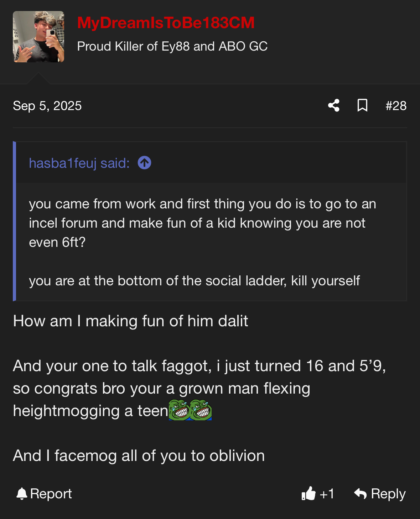Click the second laughing Pepe emoji
This screenshot has width=420, height=519.
coord(201,410)
